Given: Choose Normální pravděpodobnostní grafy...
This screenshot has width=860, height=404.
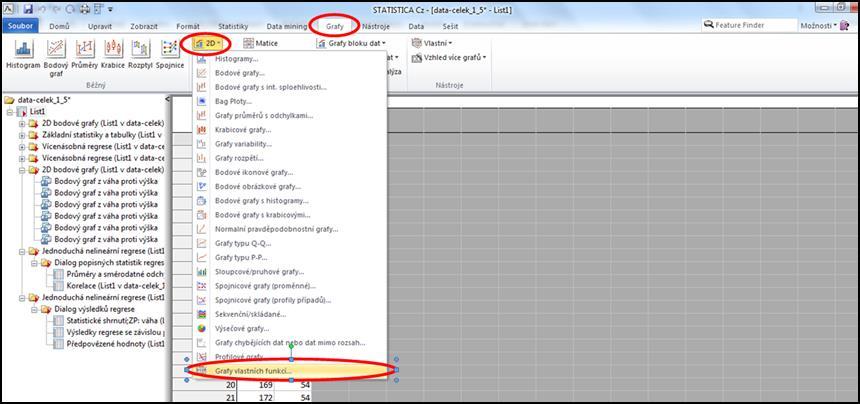Looking at the screenshot, I should [x=290, y=229].
